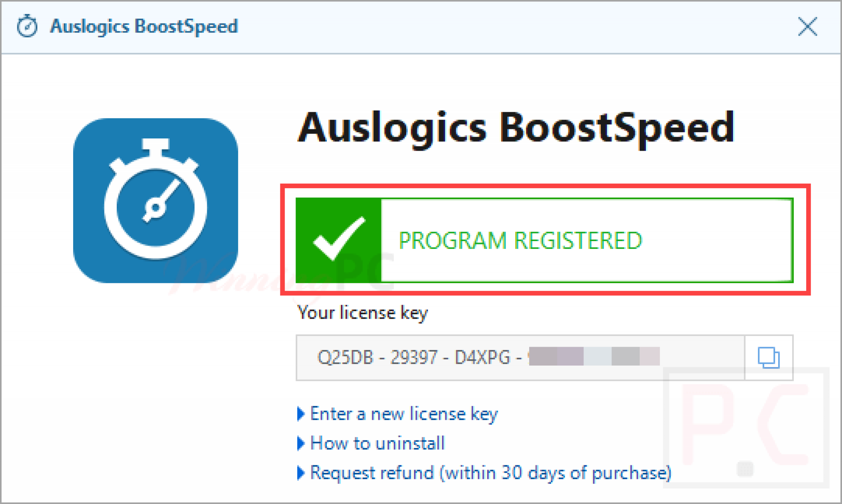Expand the How to uninstall section
The height and width of the screenshot is (504, 842).
click(376, 443)
